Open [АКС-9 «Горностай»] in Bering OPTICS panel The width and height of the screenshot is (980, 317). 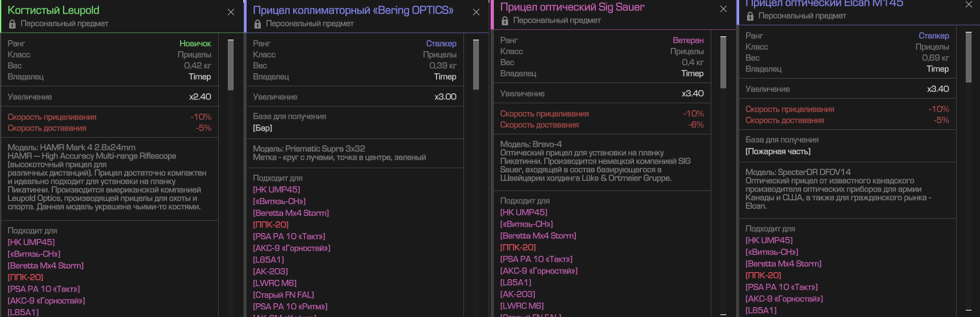291,248
